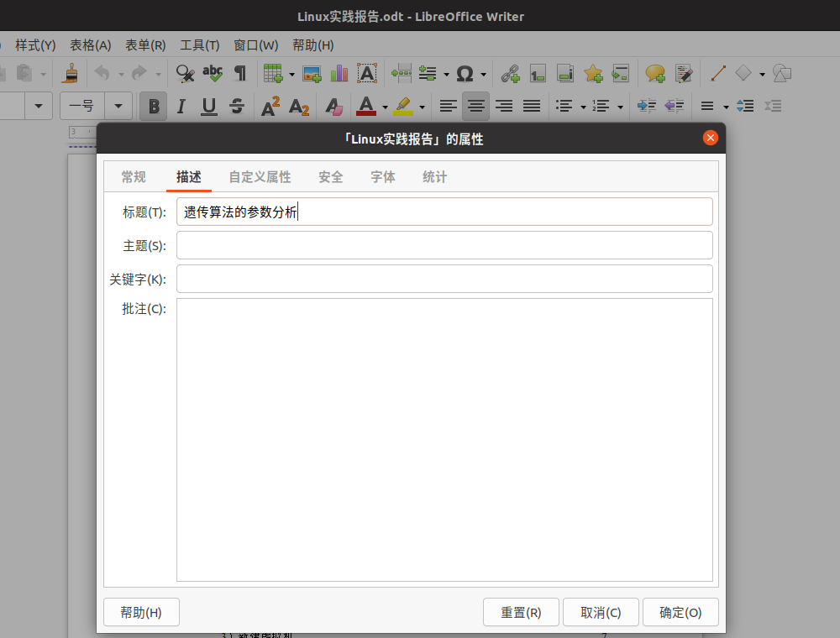Switch to the 自定义属性 tab
Image resolution: width=840 pixels, height=638 pixels.
click(260, 177)
